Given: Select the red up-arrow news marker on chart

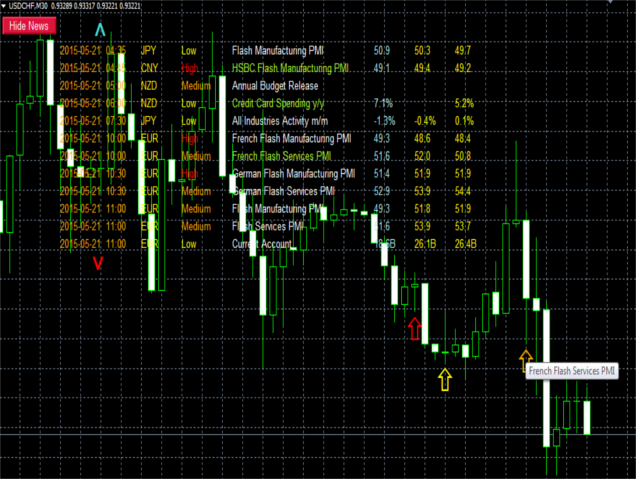Looking at the screenshot, I should 414,329.
